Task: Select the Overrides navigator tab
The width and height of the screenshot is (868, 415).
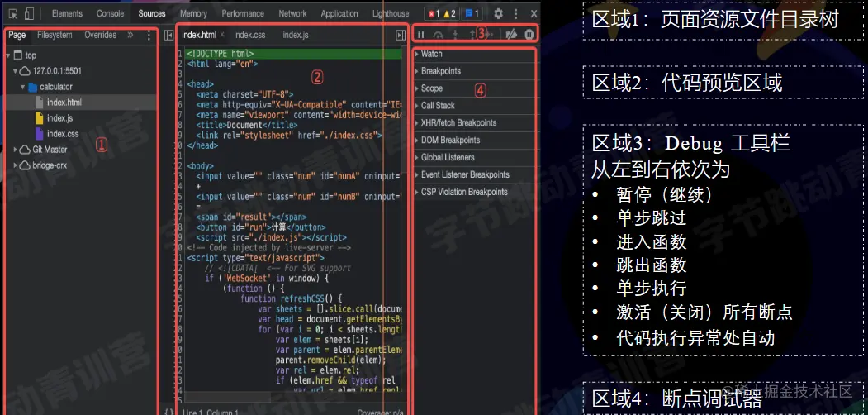Action: tap(100, 35)
